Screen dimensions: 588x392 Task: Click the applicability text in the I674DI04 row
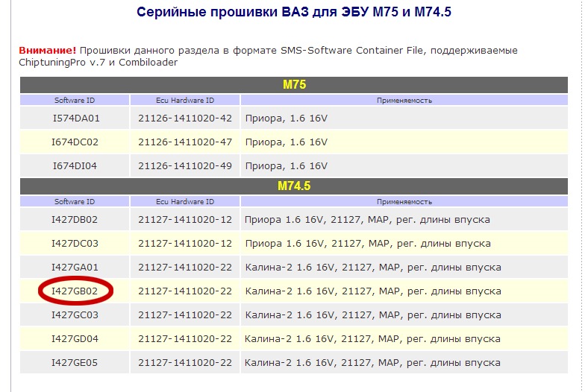[286, 166]
